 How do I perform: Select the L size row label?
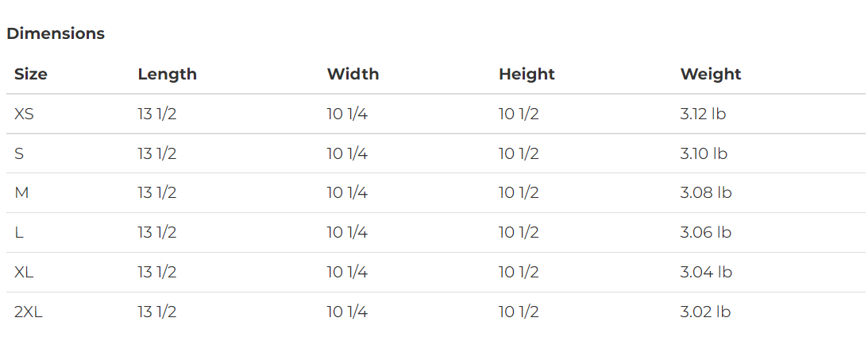click(x=18, y=233)
